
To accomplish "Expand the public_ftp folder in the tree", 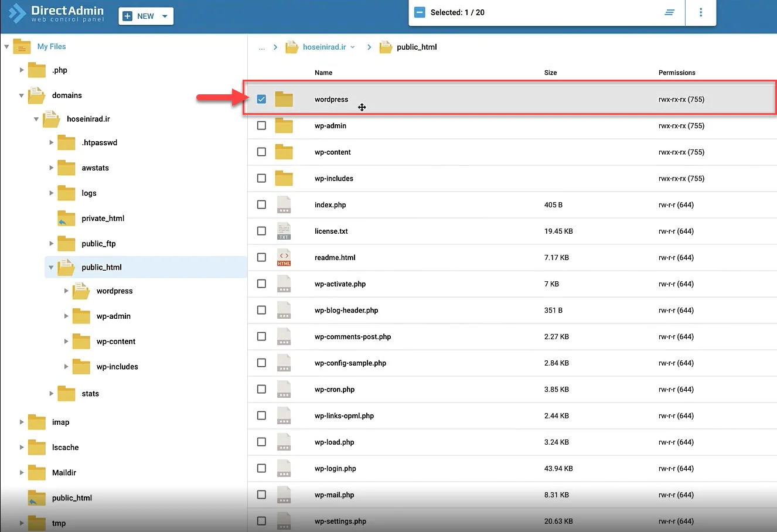I will (x=52, y=243).
